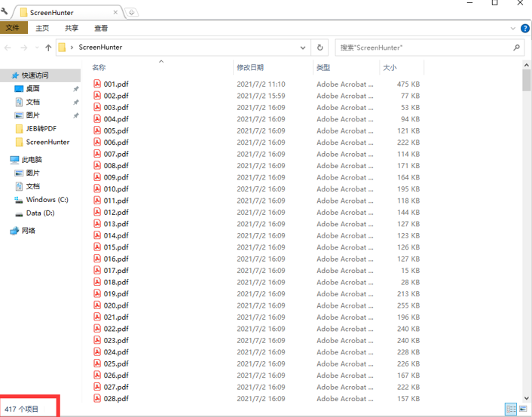532x417 pixels.
Task: Click scrollbar down arrow
Action: pyautogui.click(x=526, y=398)
